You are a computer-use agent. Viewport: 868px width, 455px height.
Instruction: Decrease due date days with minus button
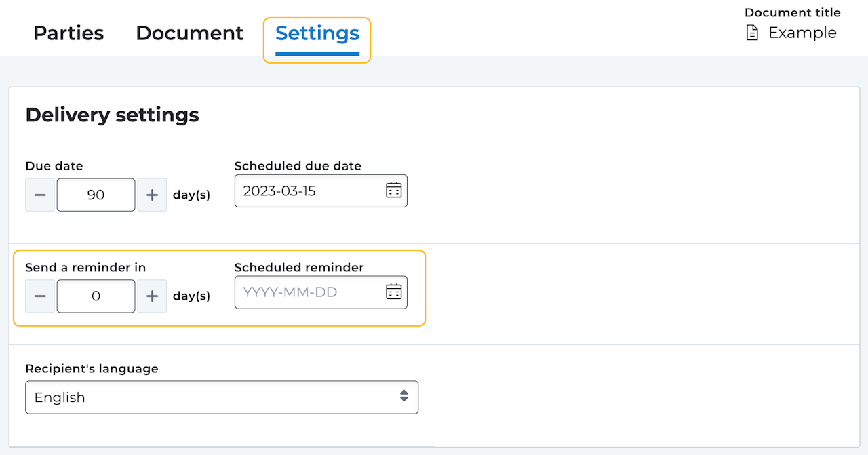(x=40, y=195)
